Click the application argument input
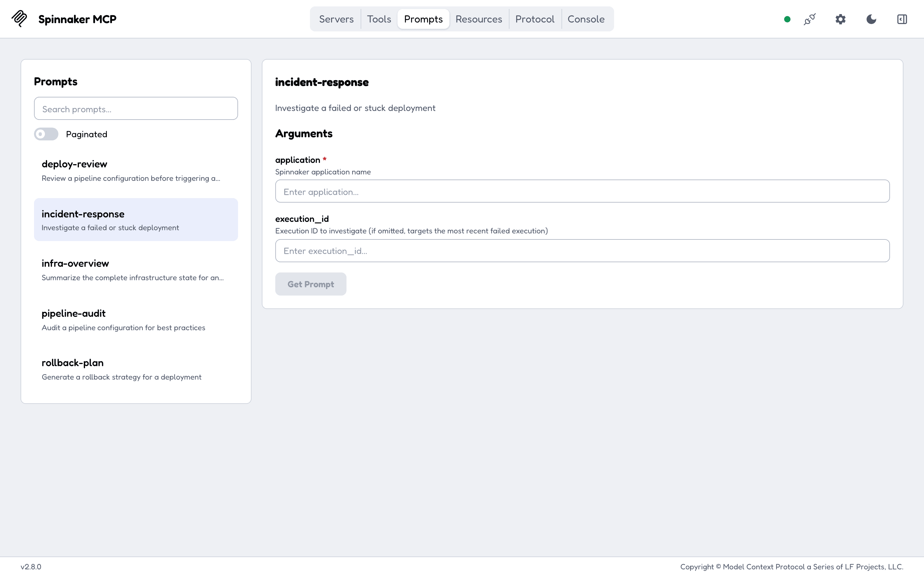The image size is (924, 577). (582, 191)
